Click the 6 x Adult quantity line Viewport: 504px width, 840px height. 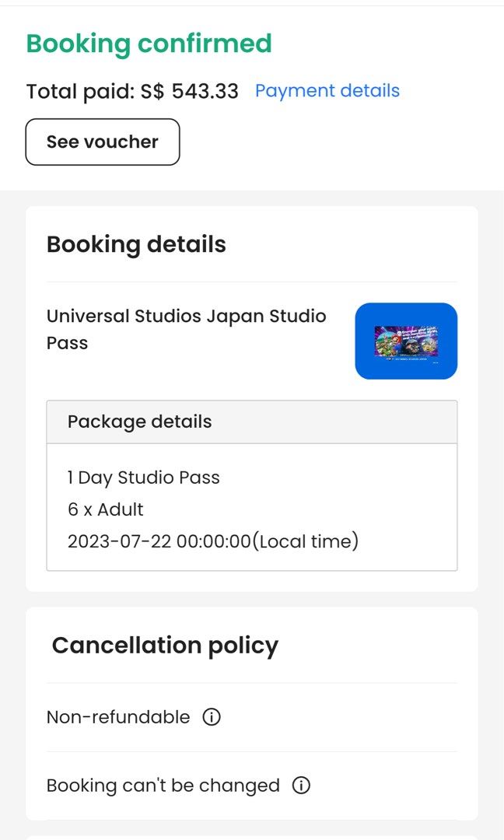coord(106,509)
